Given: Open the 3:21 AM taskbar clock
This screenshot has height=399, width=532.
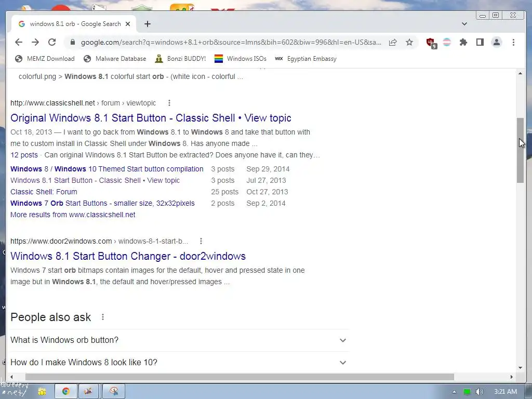Looking at the screenshot, I should 505,392.
